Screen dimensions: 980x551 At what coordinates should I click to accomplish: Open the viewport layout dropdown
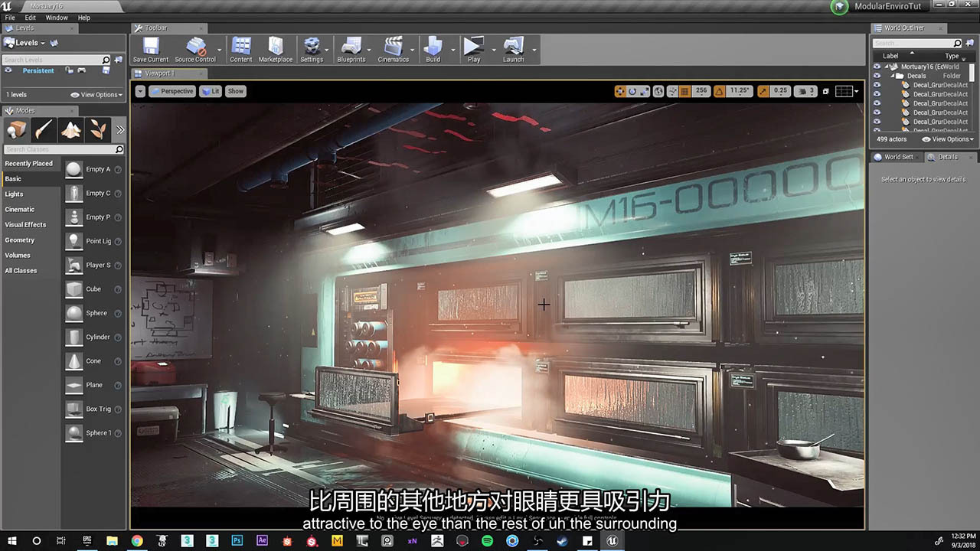tap(846, 91)
